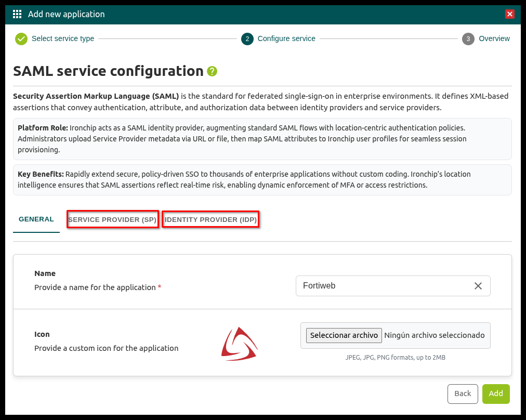Click the 'Ningún archivo seleccionado' file text
The width and height of the screenshot is (526, 420).
[434, 335]
